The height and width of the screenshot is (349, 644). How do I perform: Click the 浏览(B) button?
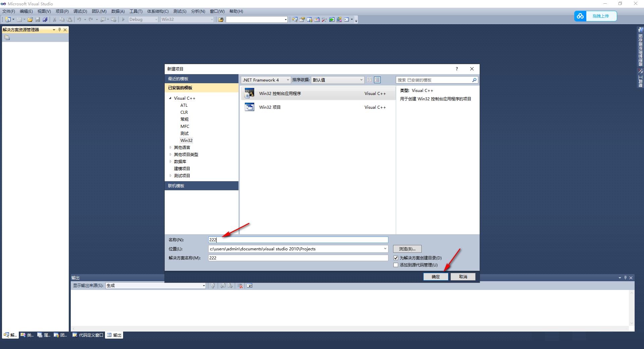point(407,249)
